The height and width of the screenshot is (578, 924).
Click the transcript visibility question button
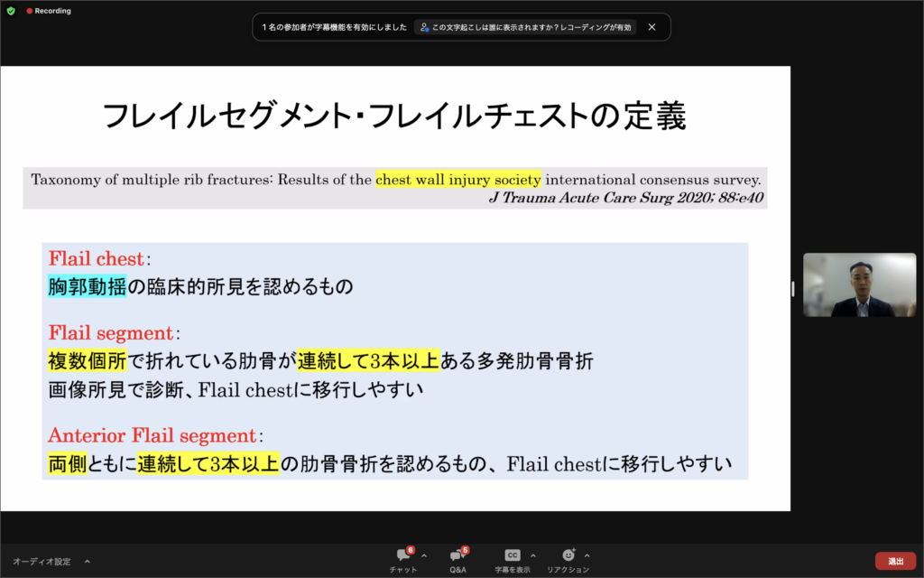(526, 27)
